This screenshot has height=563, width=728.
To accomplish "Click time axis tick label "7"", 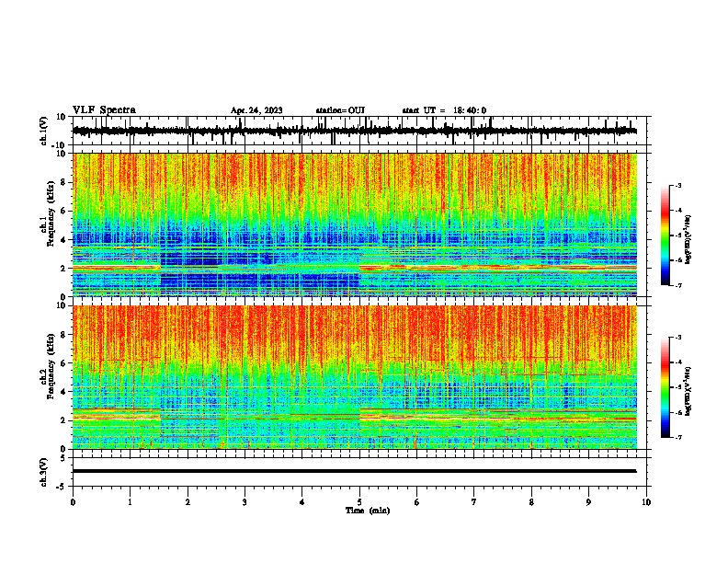I will tap(474, 502).
